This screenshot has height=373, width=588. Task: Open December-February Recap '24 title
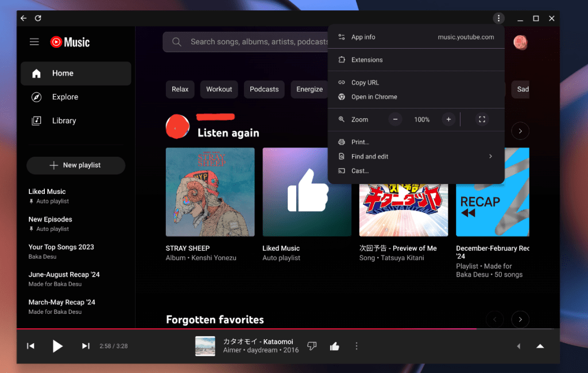pyautogui.click(x=492, y=252)
